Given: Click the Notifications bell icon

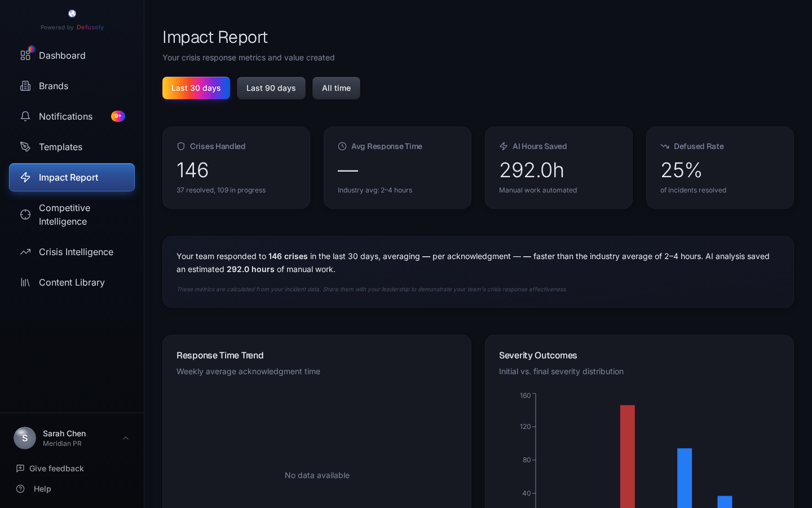Looking at the screenshot, I should tap(25, 116).
